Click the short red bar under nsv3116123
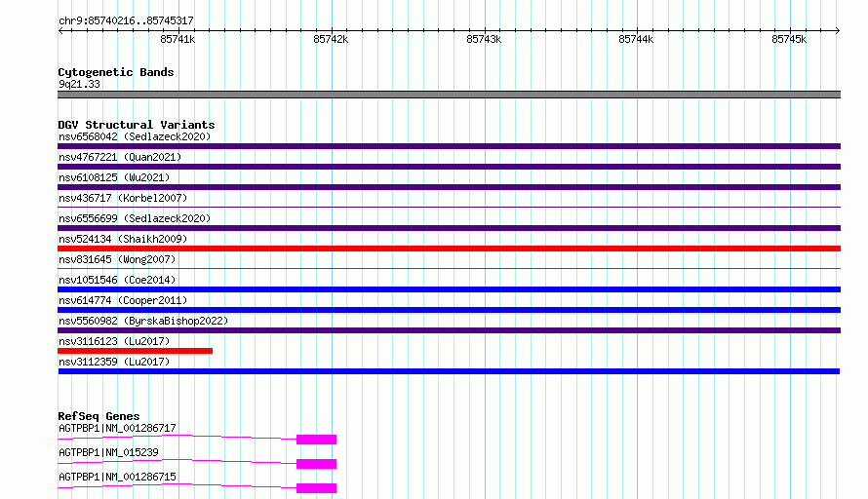 [135, 351]
